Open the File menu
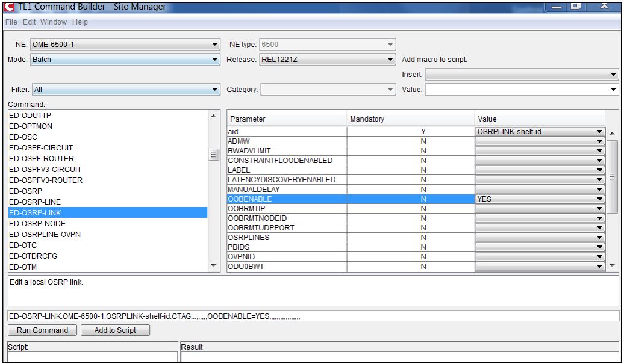The width and height of the screenshot is (624, 364). click(x=10, y=22)
